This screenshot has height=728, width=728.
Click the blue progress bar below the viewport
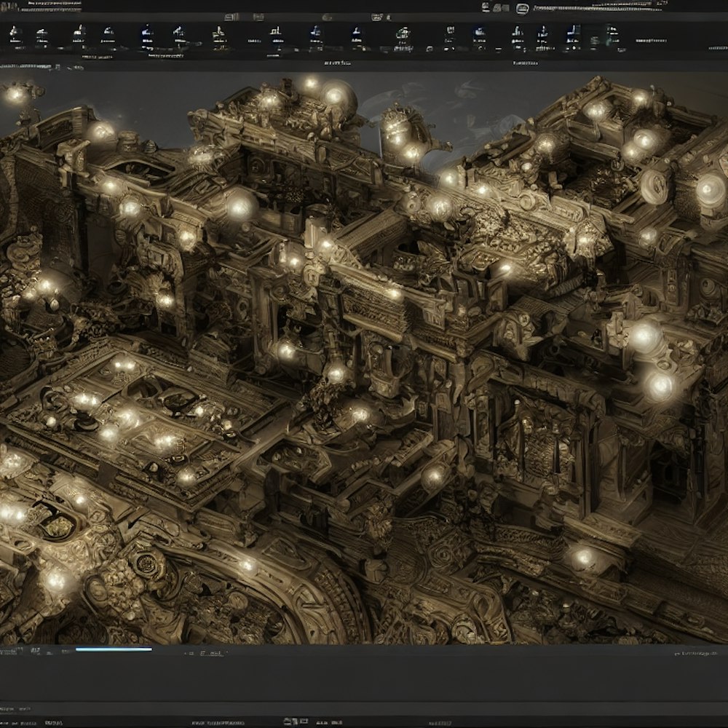click(114, 649)
